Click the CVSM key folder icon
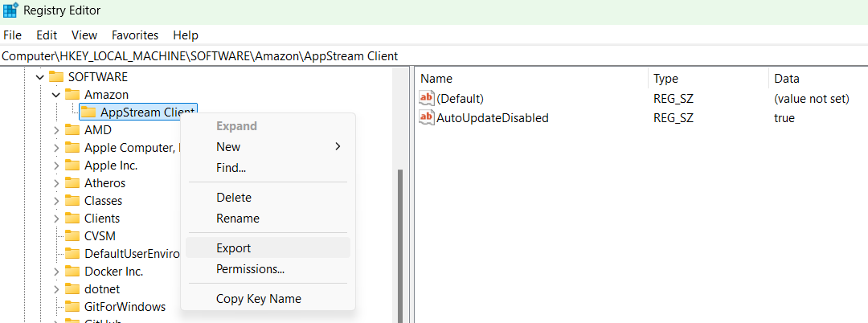This screenshot has width=868, height=323. pos(72,236)
